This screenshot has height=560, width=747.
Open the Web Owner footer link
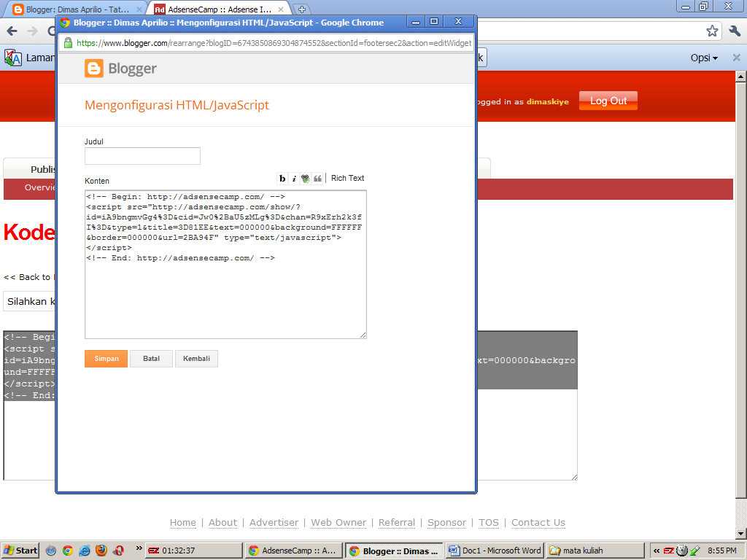coord(338,522)
